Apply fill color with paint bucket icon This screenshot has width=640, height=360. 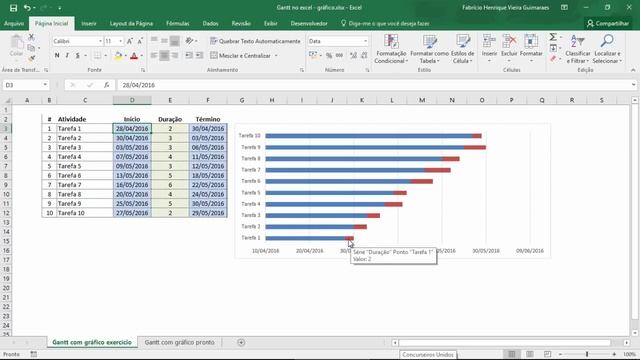click(118, 56)
